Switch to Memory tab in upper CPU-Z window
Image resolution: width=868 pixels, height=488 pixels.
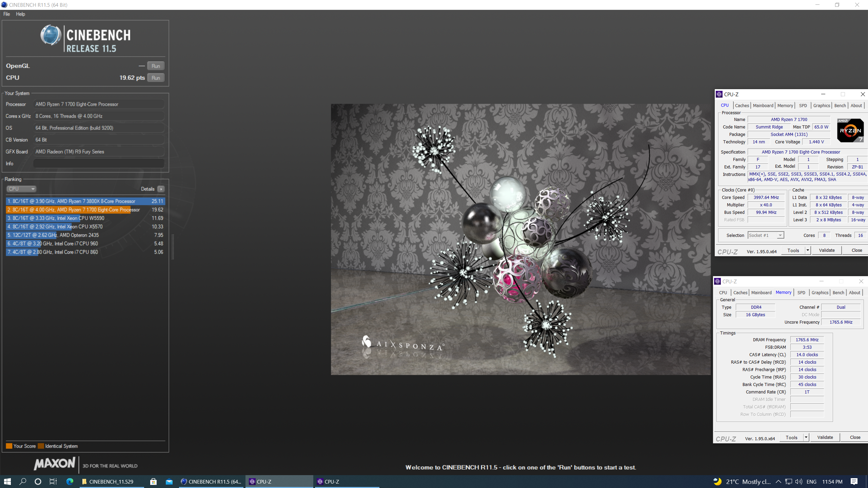click(x=785, y=105)
